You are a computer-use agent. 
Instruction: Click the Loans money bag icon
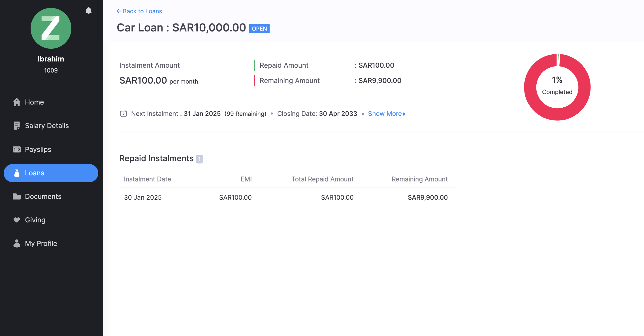(17, 173)
